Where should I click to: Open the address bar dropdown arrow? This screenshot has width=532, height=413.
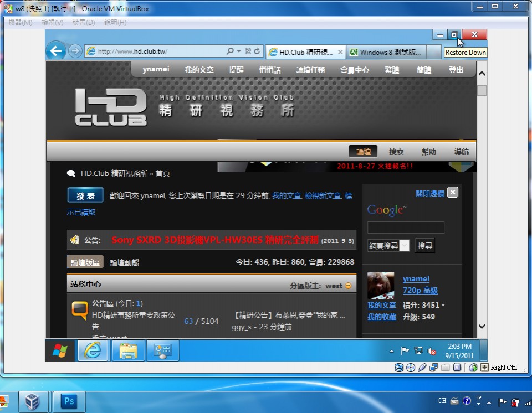tap(239, 51)
